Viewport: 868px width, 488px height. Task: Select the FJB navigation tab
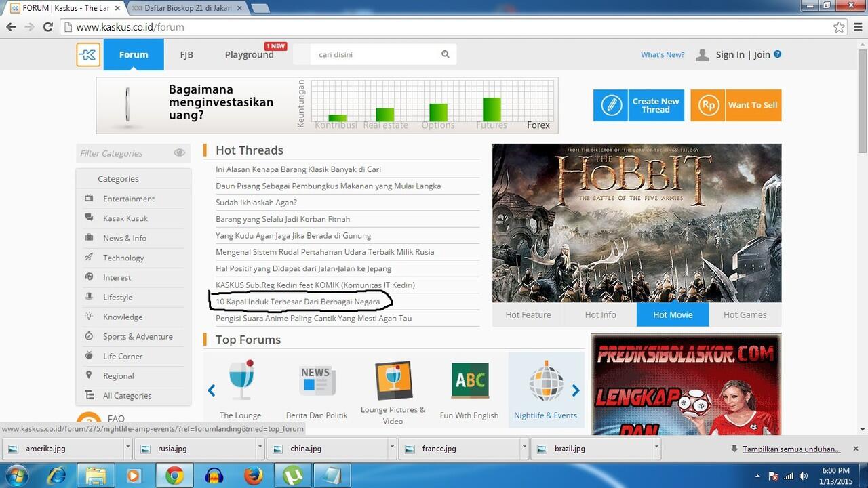186,54
